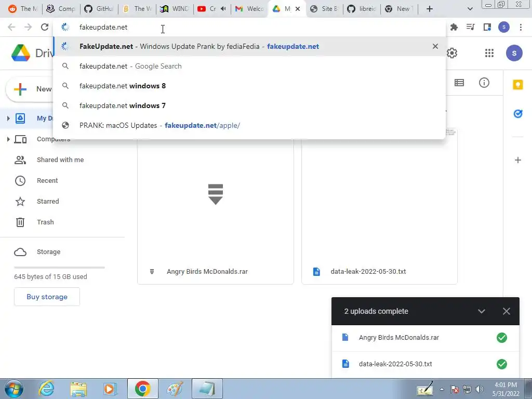Open Shared with me
This screenshot has width=532, height=399.
click(60, 160)
